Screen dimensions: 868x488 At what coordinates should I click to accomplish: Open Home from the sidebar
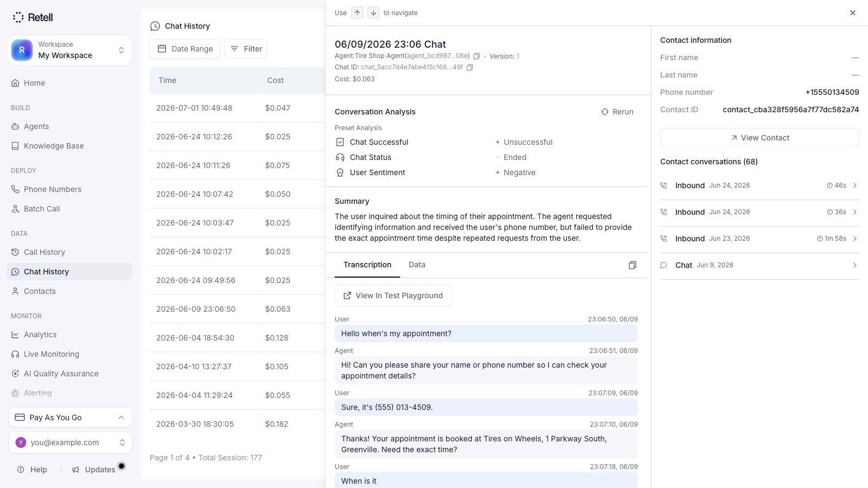pyautogui.click(x=69, y=83)
